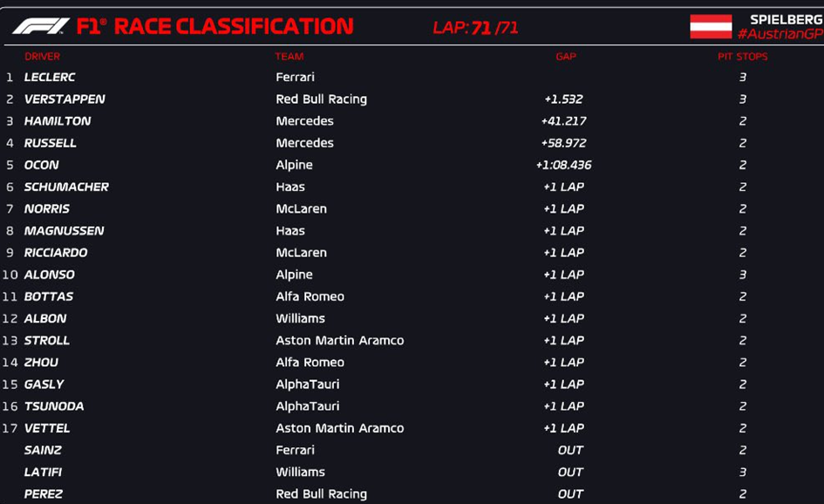
Task: Click PEREZ's OUT status
Action: click(x=570, y=494)
